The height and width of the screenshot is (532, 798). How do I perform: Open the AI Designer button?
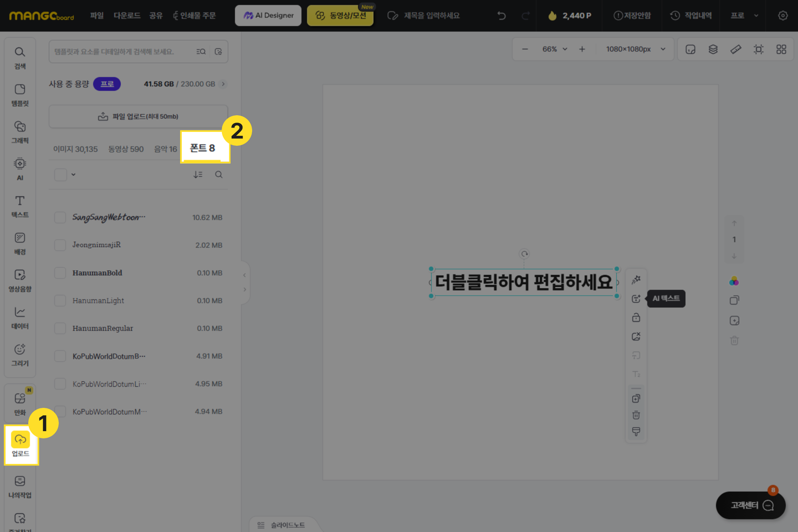tap(268, 16)
